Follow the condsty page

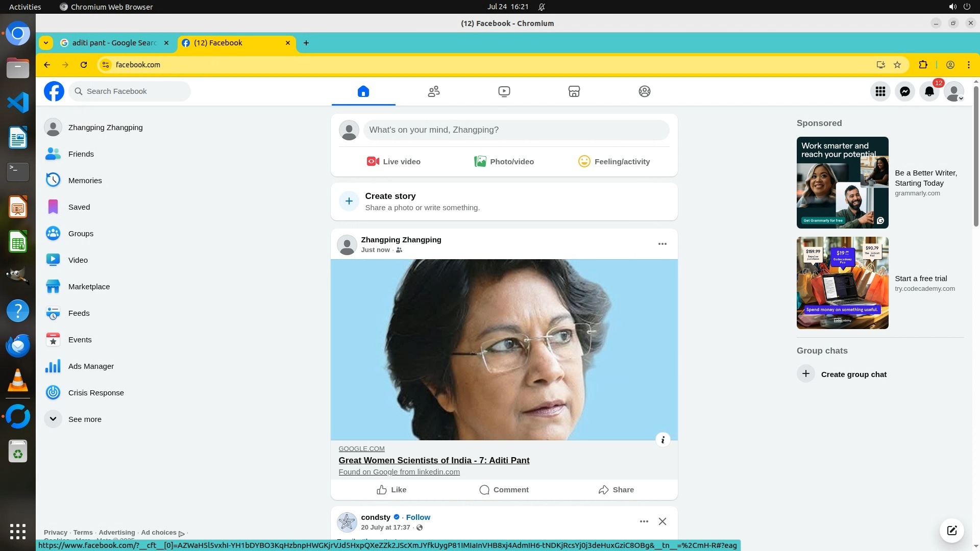(418, 517)
